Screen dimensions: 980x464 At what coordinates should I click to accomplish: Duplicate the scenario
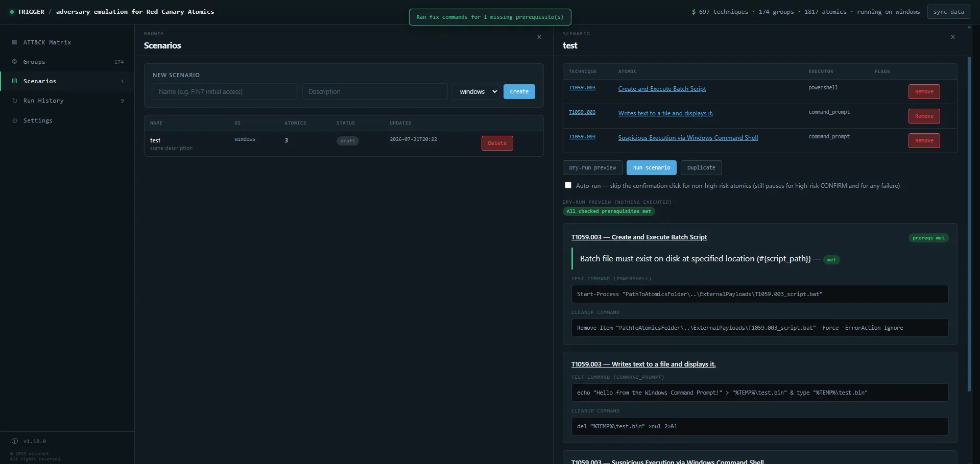[701, 167]
